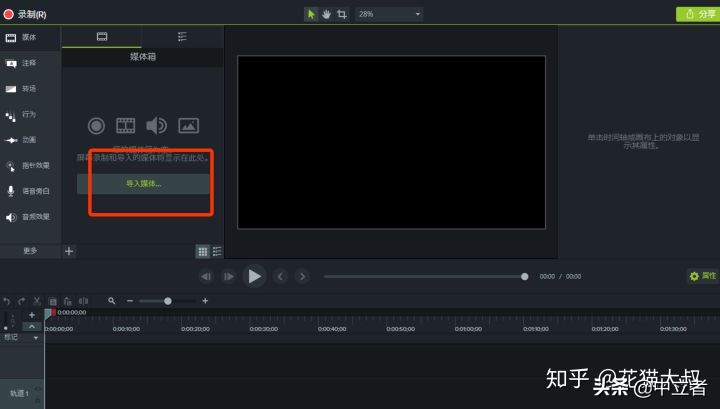Click the plus add media icon

69,251
